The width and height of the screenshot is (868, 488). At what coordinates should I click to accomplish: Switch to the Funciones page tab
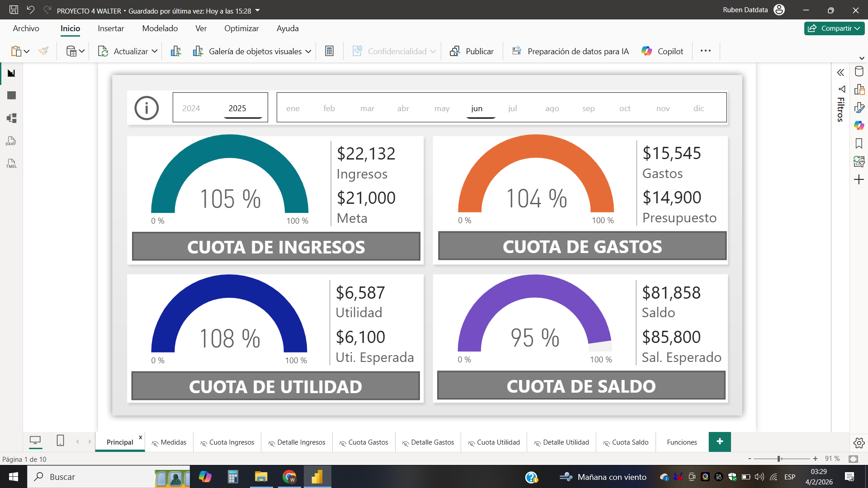tap(681, 442)
